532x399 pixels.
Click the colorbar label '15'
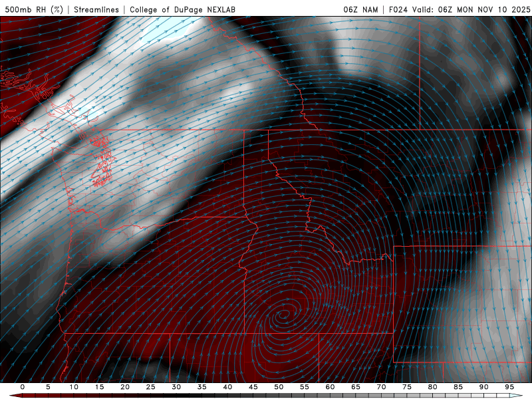tap(99, 387)
